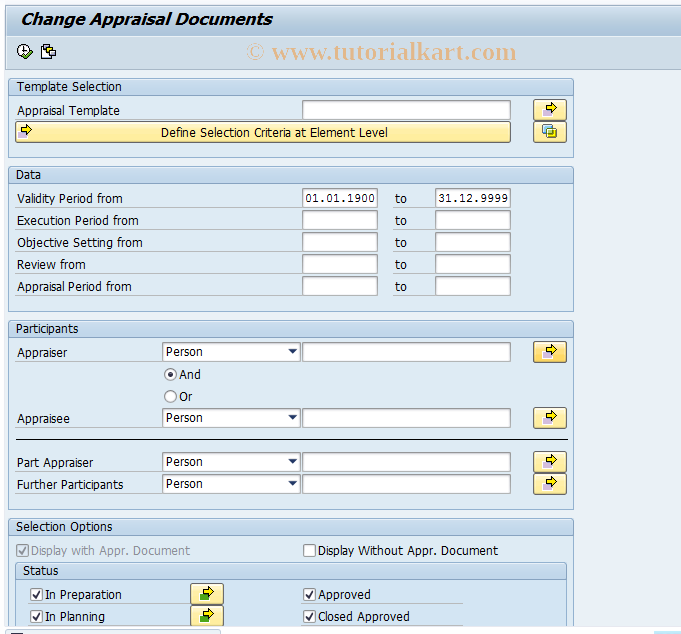The width and height of the screenshot is (681, 634).
Task: Click the Appraisee name input field
Action: [x=406, y=418]
